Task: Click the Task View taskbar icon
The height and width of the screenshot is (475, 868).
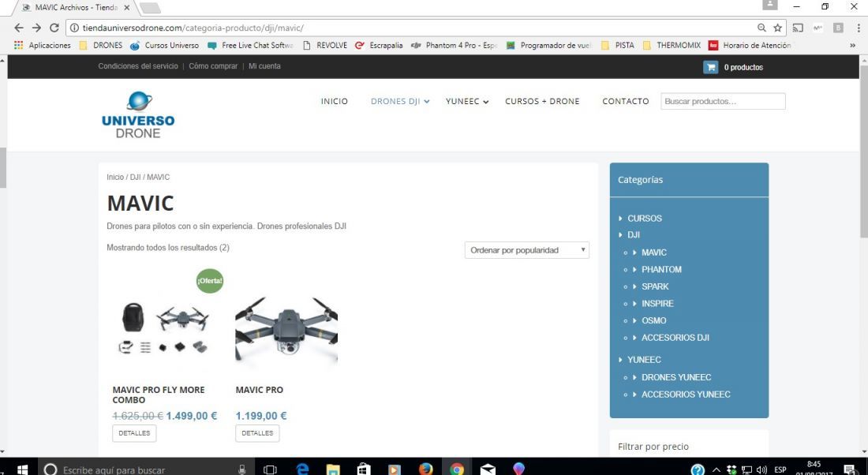Action: (x=270, y=469)
